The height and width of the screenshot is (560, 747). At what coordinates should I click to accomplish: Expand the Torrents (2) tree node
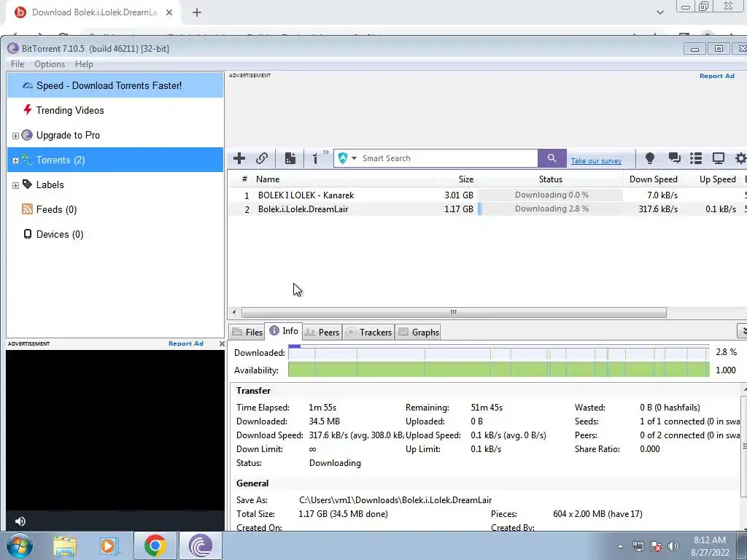[x=15, y=160]
